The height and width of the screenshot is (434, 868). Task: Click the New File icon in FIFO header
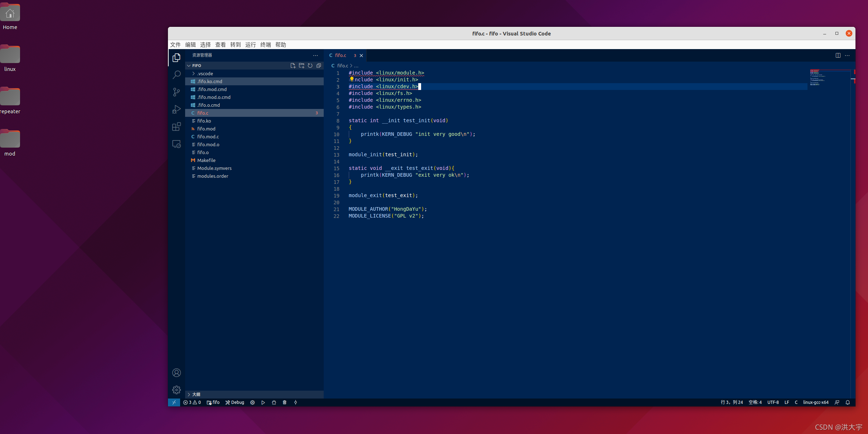293,66
